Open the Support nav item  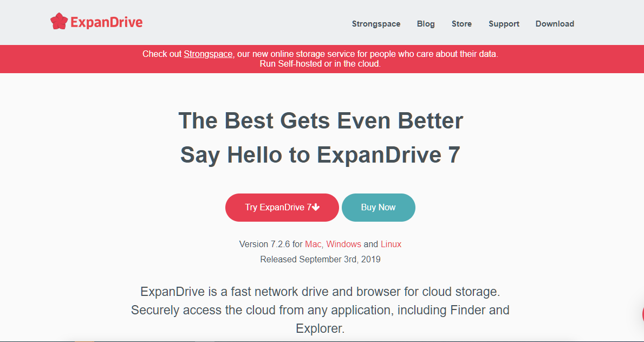[x=504, y=24]
